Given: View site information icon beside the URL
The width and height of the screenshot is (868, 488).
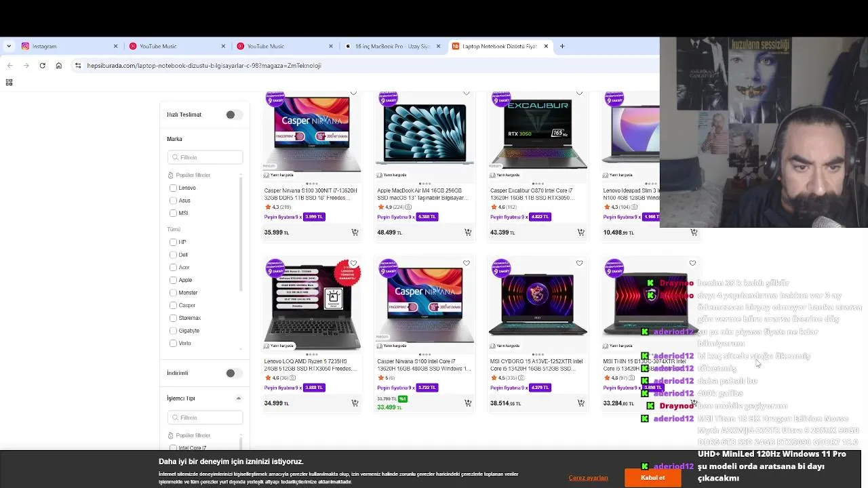Looking at the screenshot, I should (78, 66).
